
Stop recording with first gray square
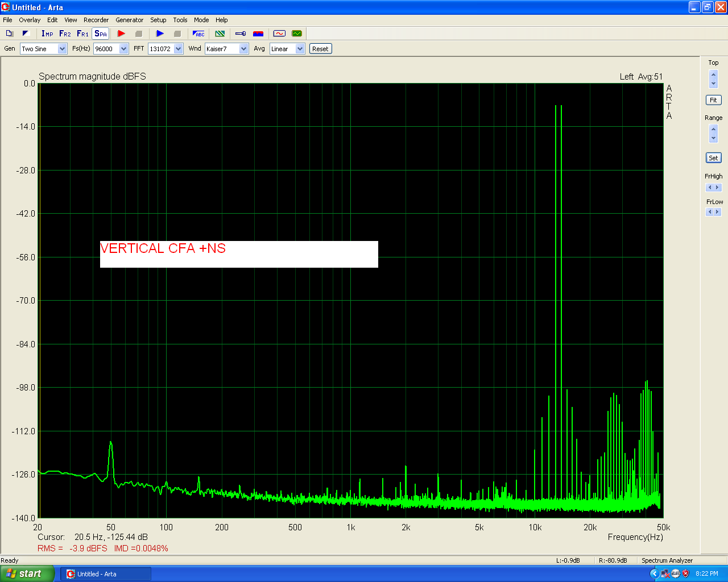138,34
